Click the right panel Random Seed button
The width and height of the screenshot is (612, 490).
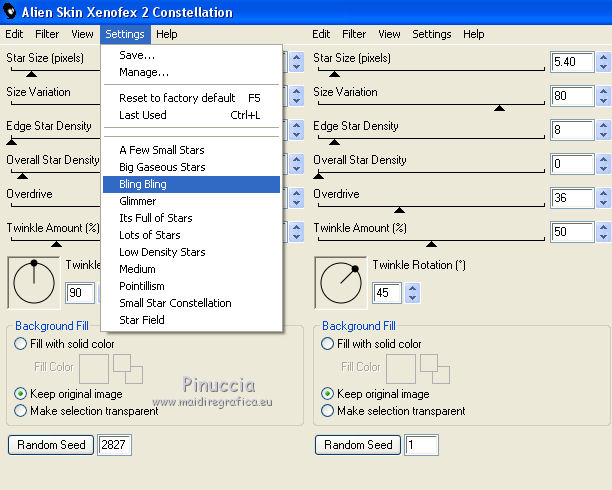point(359,445)
